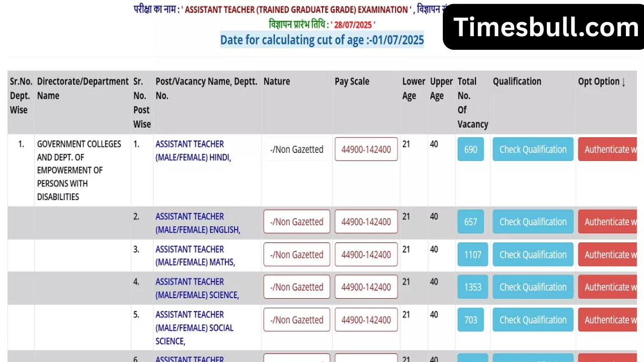Click Check Qualification for English teacher post
The width and height of the screenshot is (644, 362).
[x=533, y=222]
